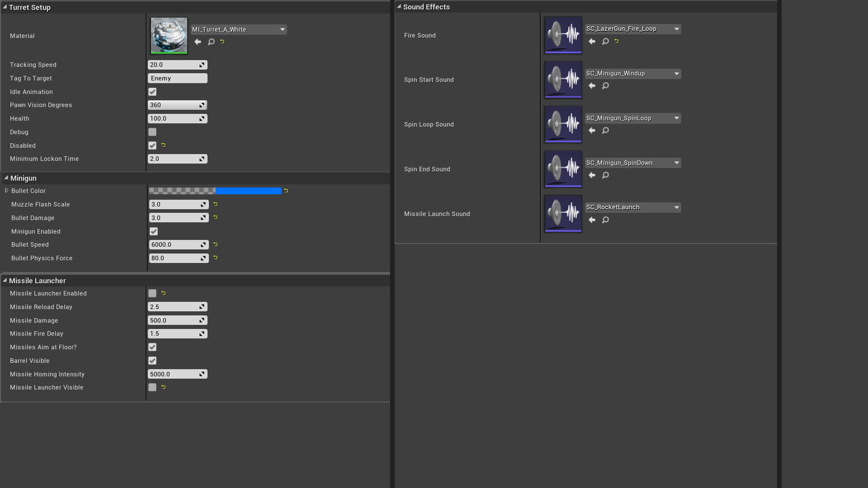Reset Bullet Speed to its default value
Image resolution: width=868 pixels, height=488 pixels.
216,244
